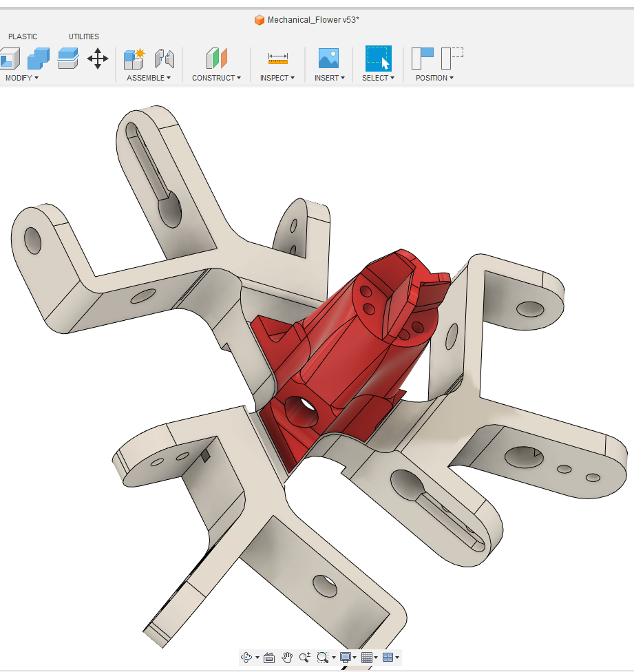Image resolution: width=634 pixels, height=672 pixels.
Task: Click the Grid and Snaps icon
Action: (367, 657)
